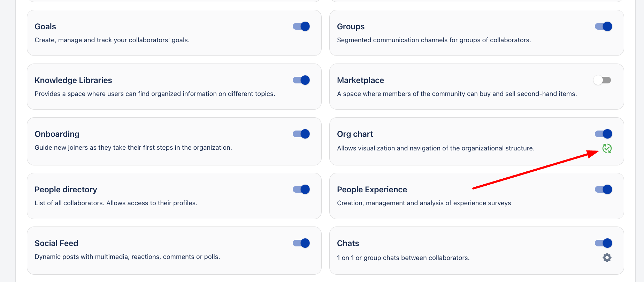Image resolution: width=644 pixels, height=282 pixels.
Task: Switch off the Chats toggle
Action: tap(604, 243)
